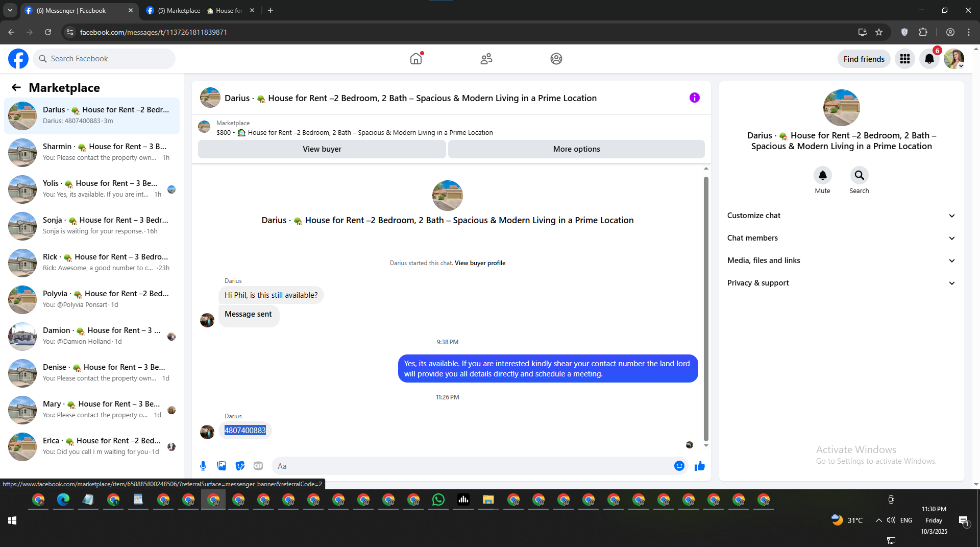Open Chrome's three-dot menu
980x547 pixels.
click(969, 32)
